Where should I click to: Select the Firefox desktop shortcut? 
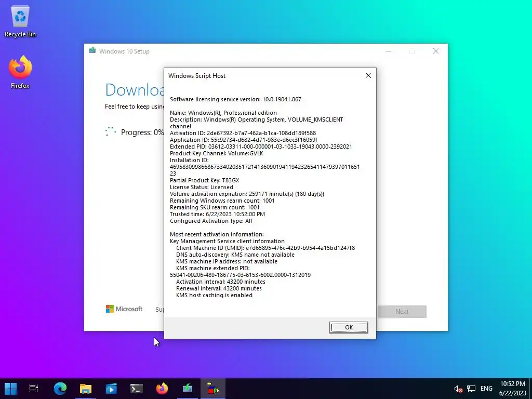(20, 72)
